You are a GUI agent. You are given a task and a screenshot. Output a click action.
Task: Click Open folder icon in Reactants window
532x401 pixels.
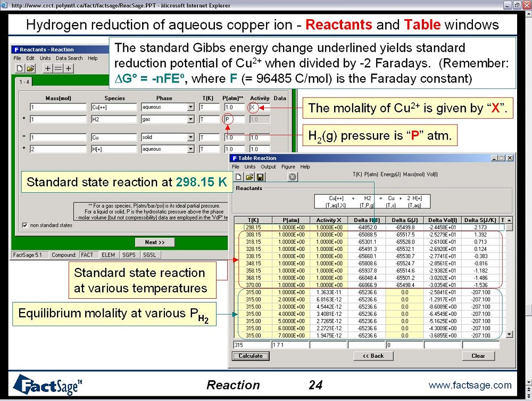click(30, 68)
